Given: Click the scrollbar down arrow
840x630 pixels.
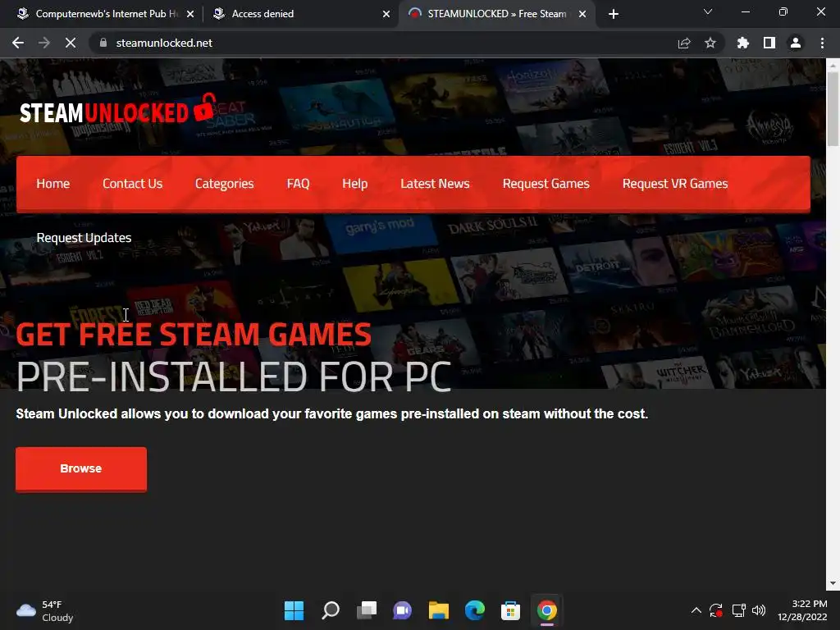Looking at the screenshot, I should [x=833, y=583].
